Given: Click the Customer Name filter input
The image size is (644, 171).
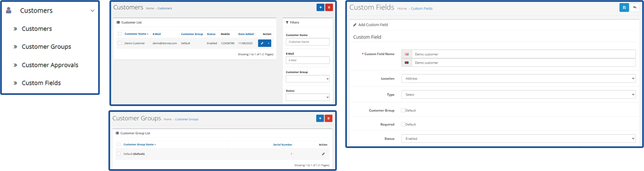Looking at the screenshot, I should tap(307, 42).
